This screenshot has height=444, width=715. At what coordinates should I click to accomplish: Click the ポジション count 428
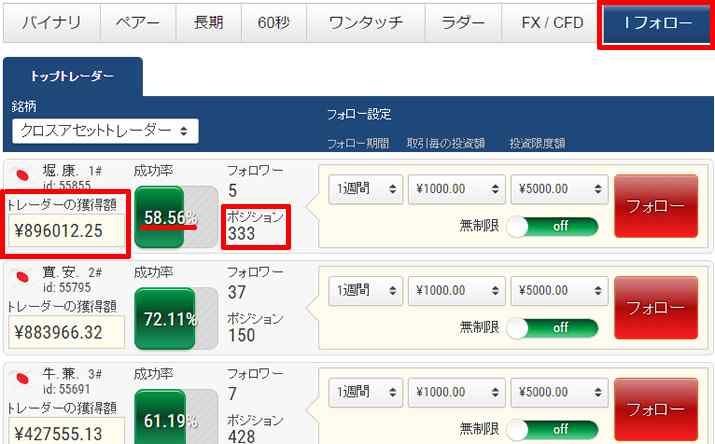[241, 436]
